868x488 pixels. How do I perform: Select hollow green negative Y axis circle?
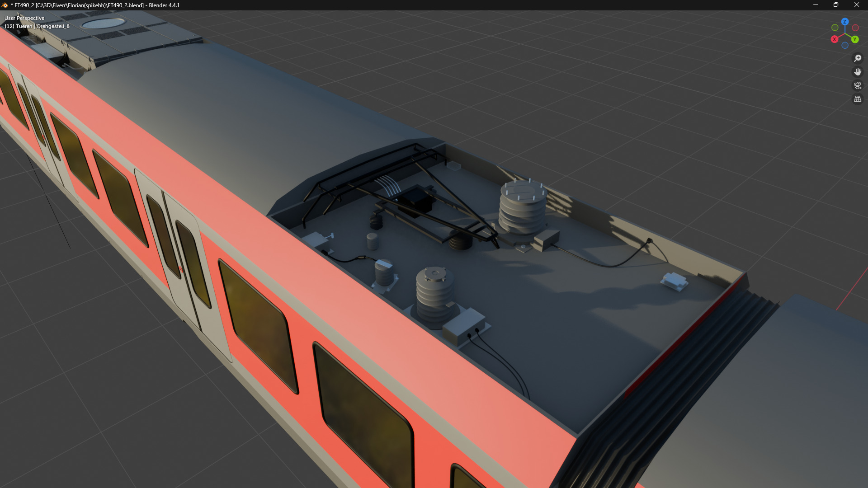tap(835, 28)
